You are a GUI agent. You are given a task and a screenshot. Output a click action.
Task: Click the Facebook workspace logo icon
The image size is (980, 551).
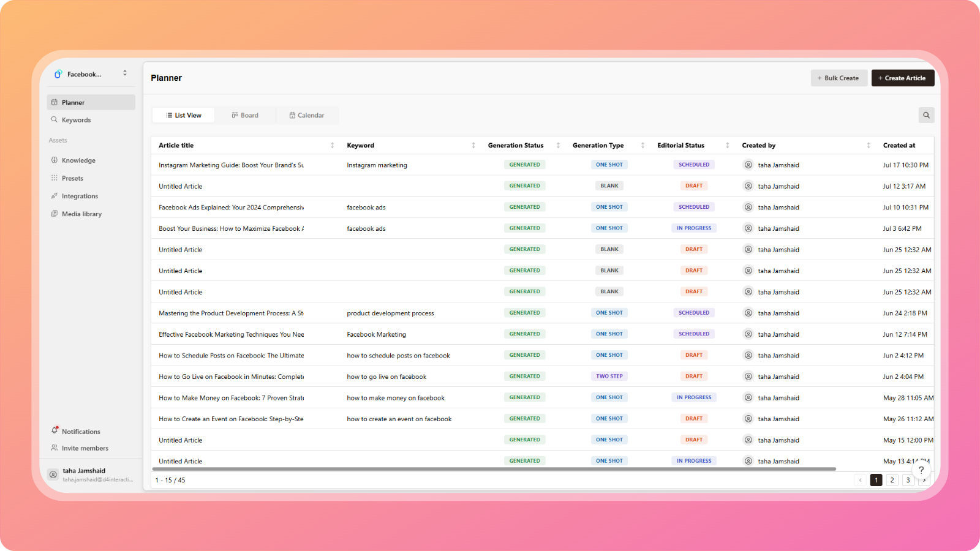[x=58, y=74]
